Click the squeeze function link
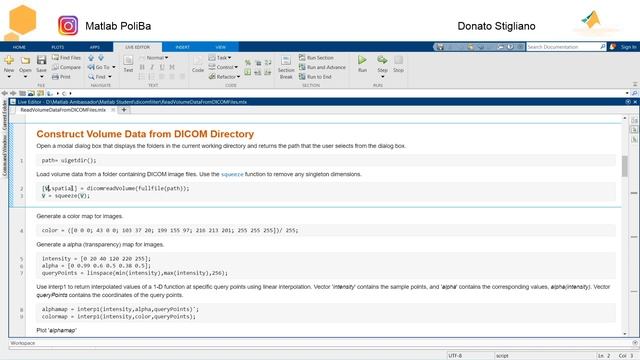640x360 pixels. [232, 174]
